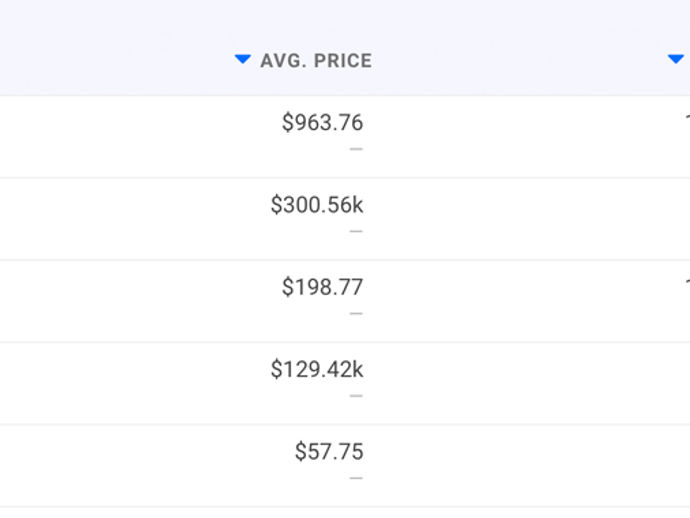The image size is (690, 518).
Task: Select the $57.75 average price value
Action: pyautogui.click(x=329, y=452)
